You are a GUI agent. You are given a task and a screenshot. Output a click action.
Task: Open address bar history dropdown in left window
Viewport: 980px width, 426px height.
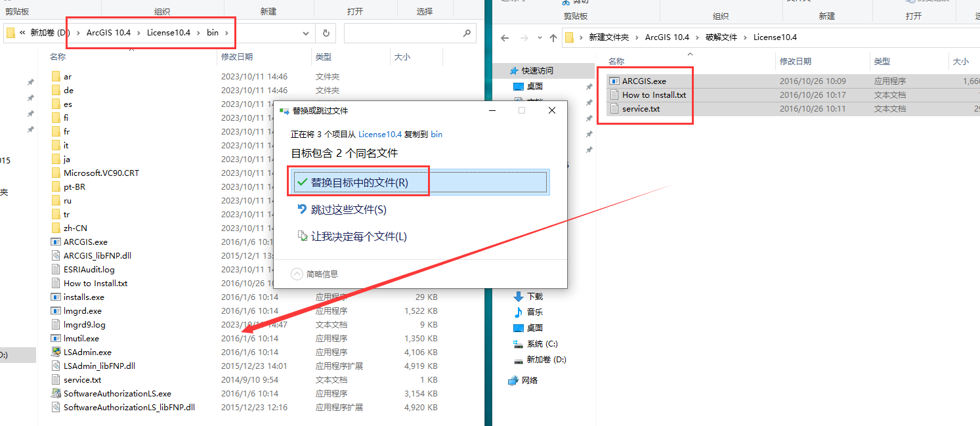307,33
